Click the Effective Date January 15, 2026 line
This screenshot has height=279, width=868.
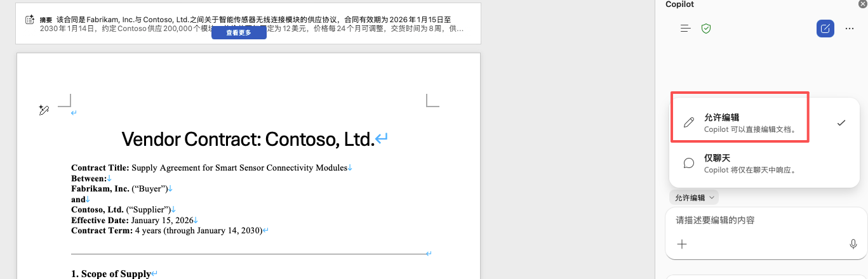pyautogui.click(x=132, y=220)
